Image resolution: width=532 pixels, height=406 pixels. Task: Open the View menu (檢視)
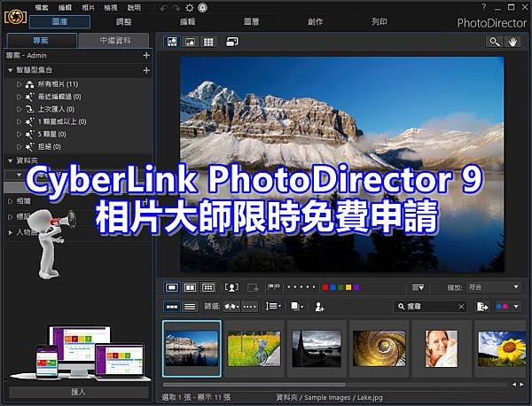point(111,7)
